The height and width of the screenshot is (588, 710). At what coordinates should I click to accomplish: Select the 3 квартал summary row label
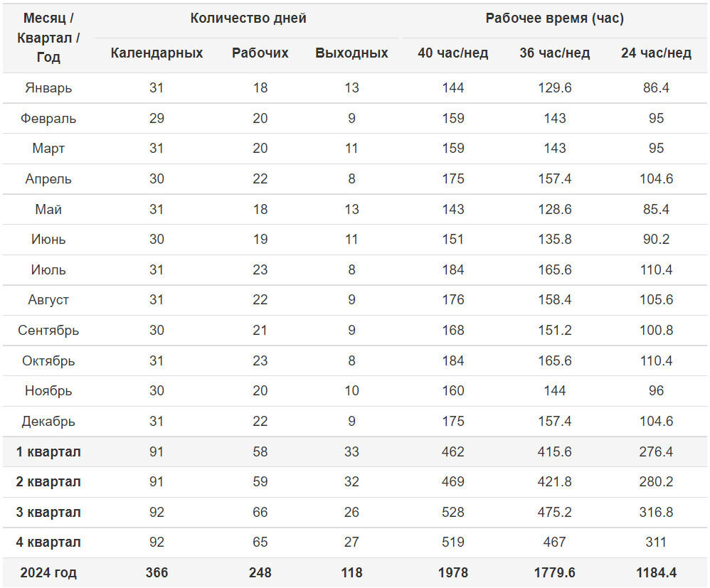click(x=48, y=513)
